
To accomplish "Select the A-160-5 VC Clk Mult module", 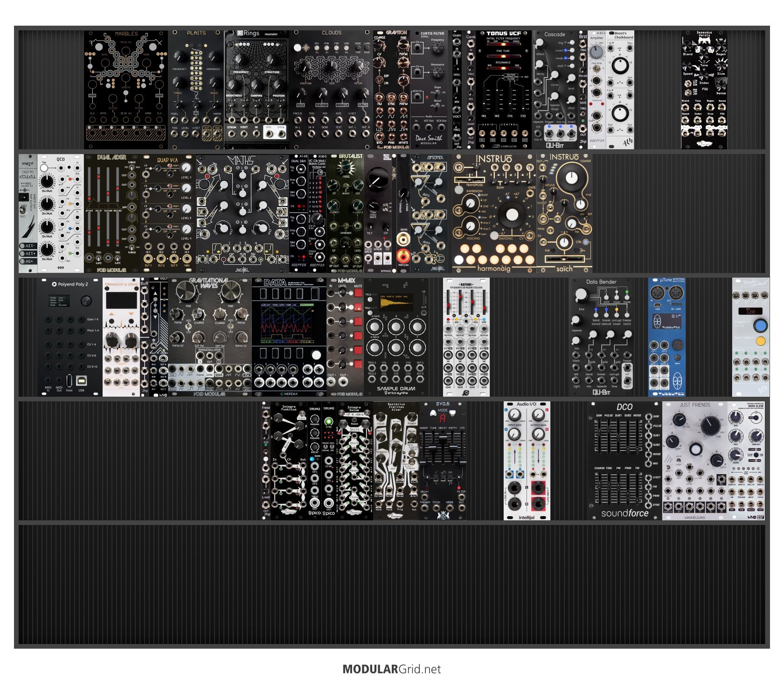I will click(317, 214).
